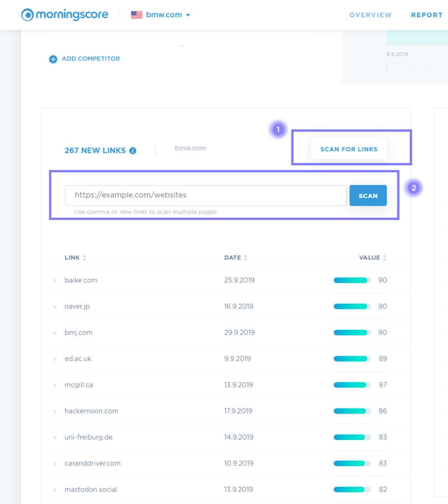The width and height of the screenshot is (448, 504).
Task: Click the uni-freiburg.de link text
Action: (89, 437)
